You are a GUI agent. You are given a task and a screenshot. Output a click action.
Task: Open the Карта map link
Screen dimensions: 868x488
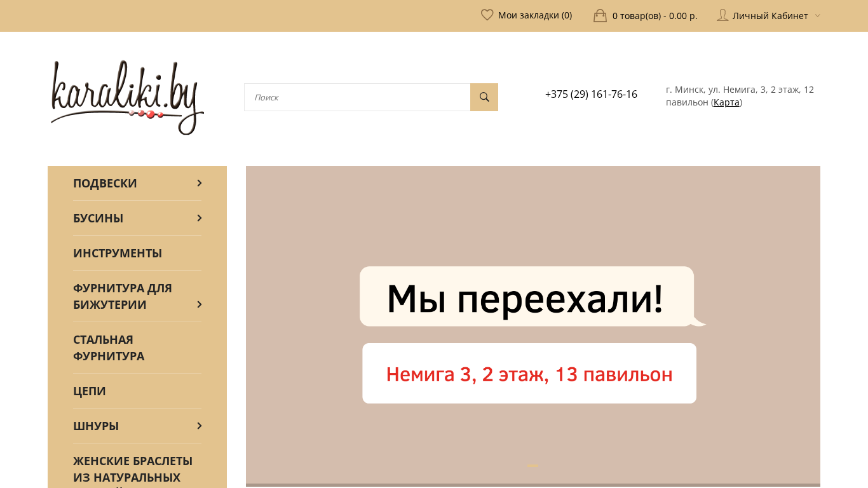(x=726, y=102)
